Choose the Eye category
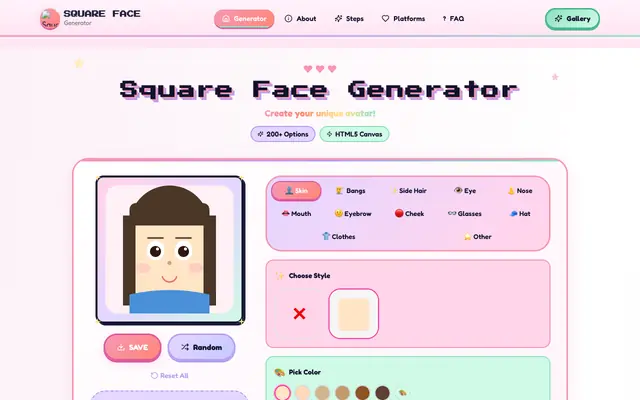This screenshot has height=400, width=640. pos(465,191)
